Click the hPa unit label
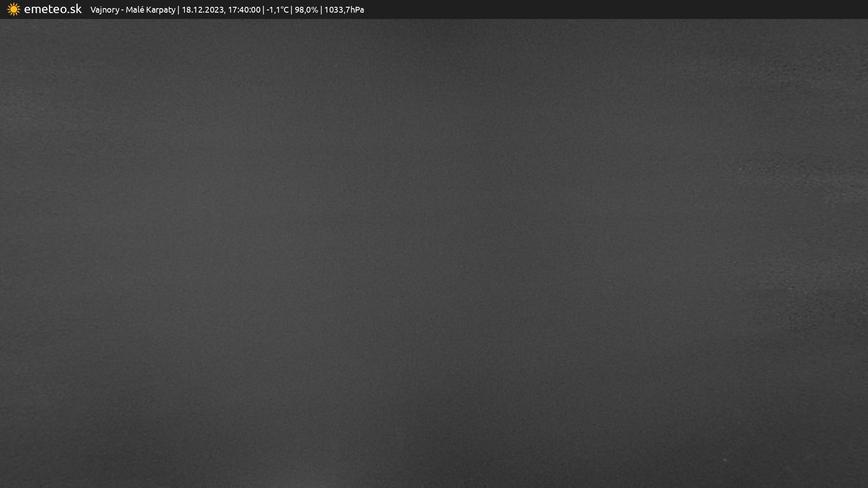868x488 pixels. (x=357, y=9)
